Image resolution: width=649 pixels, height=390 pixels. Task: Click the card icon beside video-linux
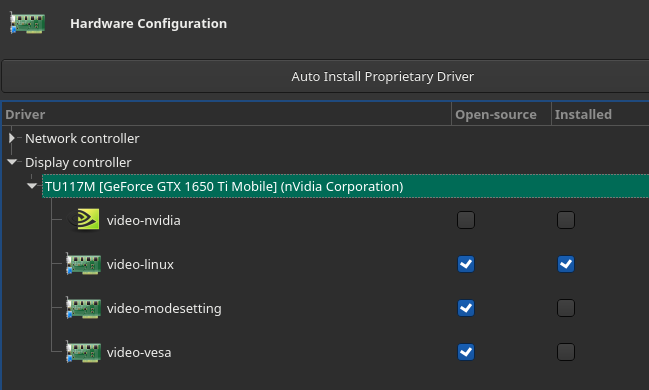click(x=83, y=264)
